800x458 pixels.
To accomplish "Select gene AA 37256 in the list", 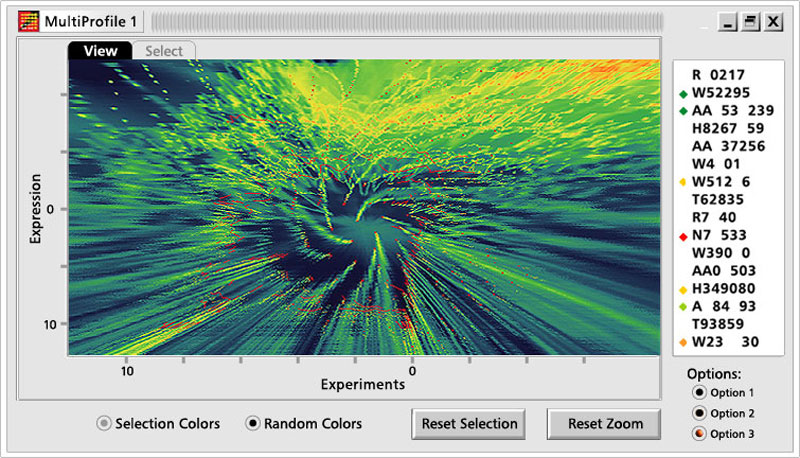I will [729, 146].
